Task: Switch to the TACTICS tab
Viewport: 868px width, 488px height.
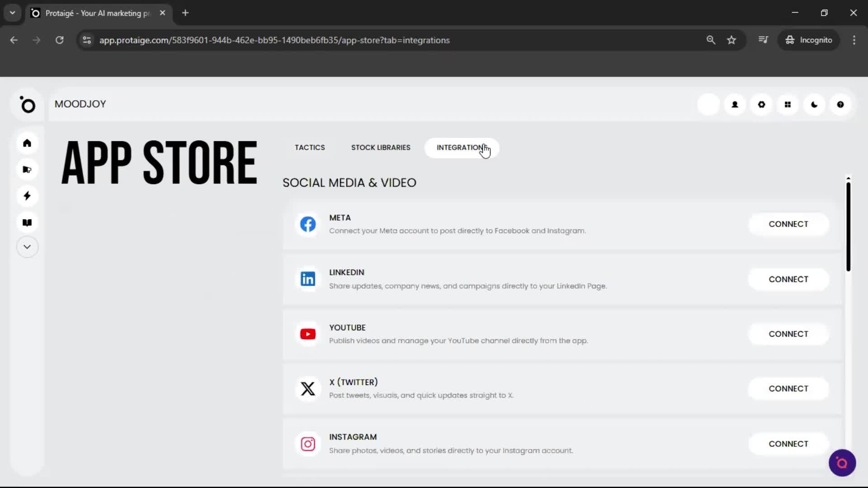Action: (x=310, y=147)
